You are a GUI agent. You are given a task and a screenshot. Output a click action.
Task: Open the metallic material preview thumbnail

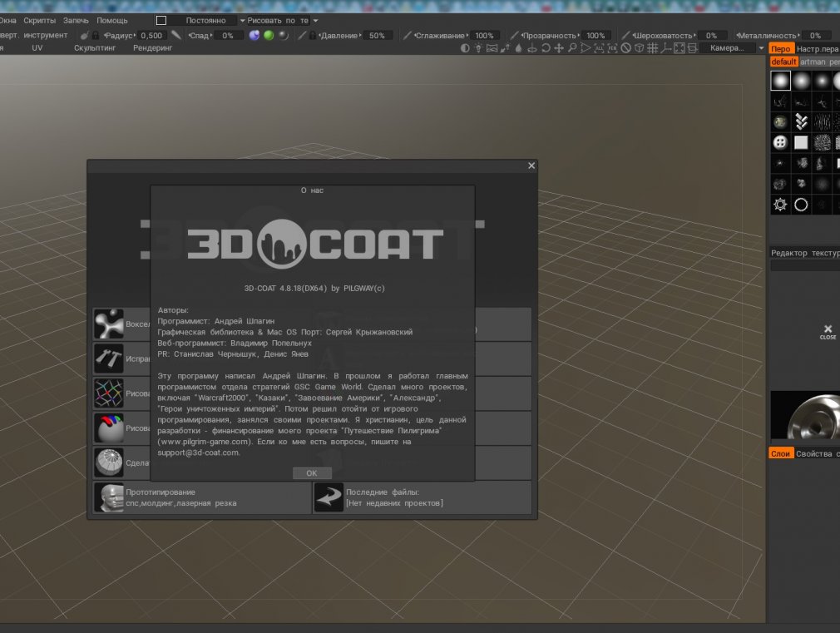[x=805, y=415]
